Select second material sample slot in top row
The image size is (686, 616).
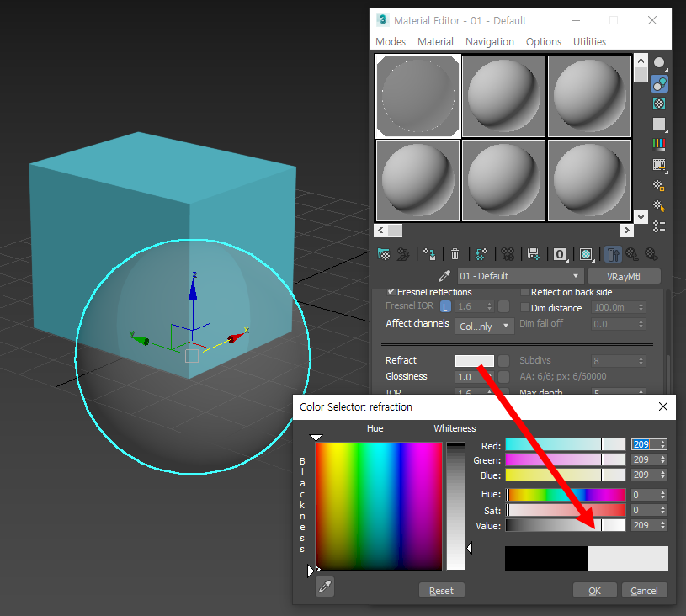tap(503, 96)
